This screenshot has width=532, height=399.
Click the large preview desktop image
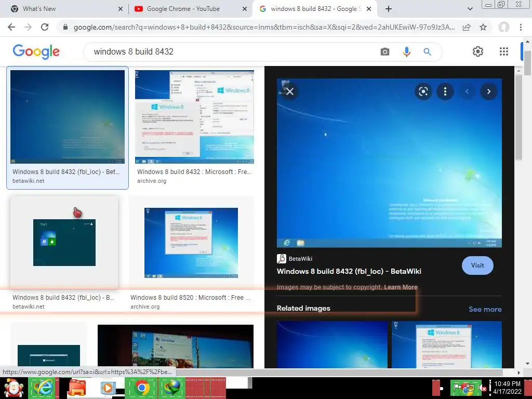click(x=389, y=163)
